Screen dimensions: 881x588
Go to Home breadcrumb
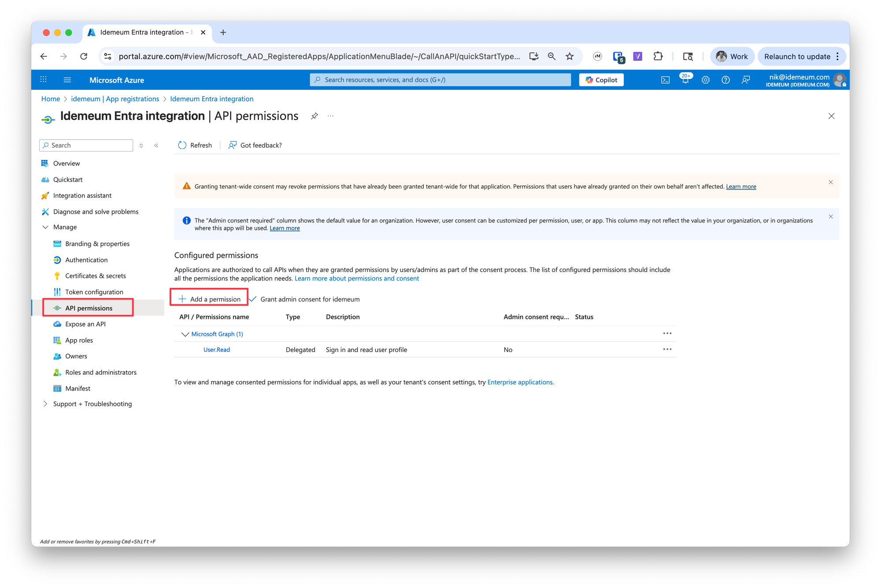point(50,99)
